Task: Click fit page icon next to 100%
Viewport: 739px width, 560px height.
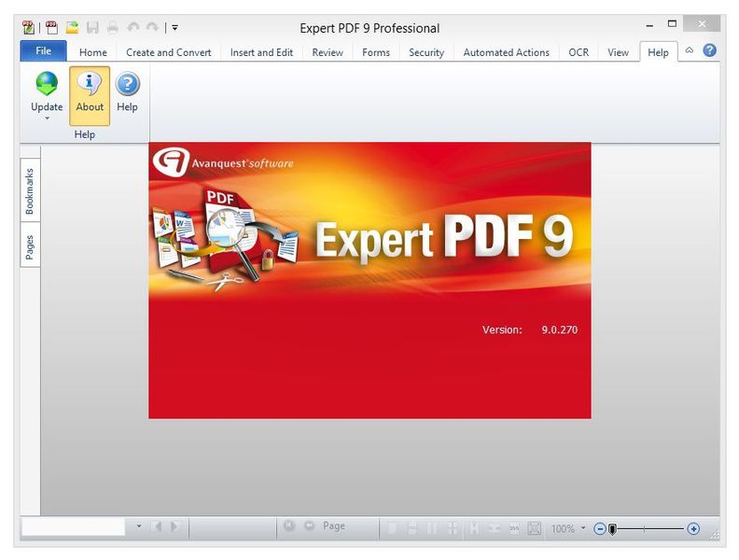Action: click(535, 528)
